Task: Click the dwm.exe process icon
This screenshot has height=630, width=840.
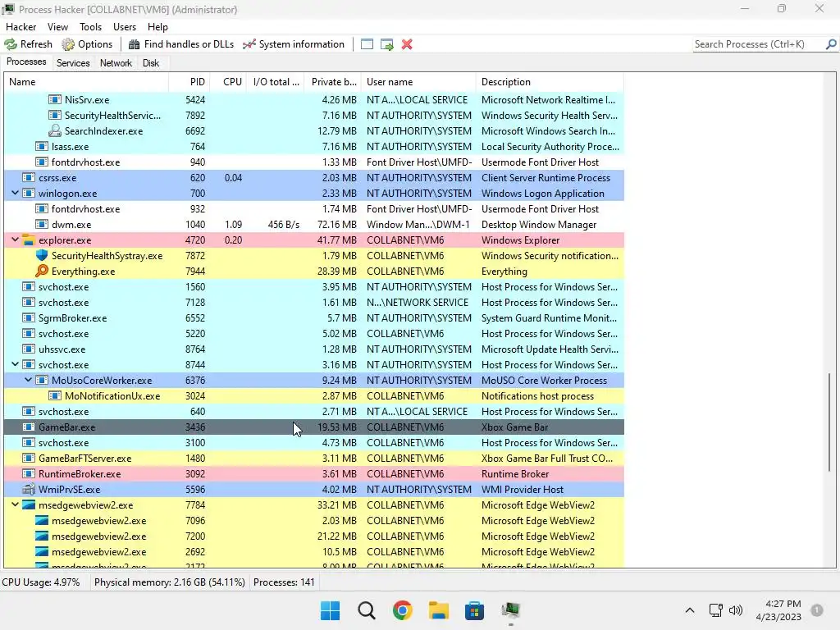Action: [x=42, y=225]
